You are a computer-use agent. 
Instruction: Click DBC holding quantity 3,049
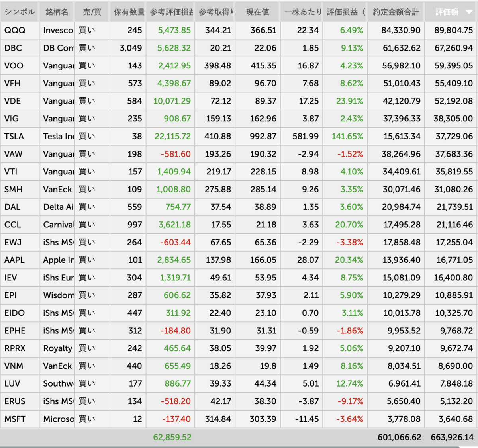point(131,48)
